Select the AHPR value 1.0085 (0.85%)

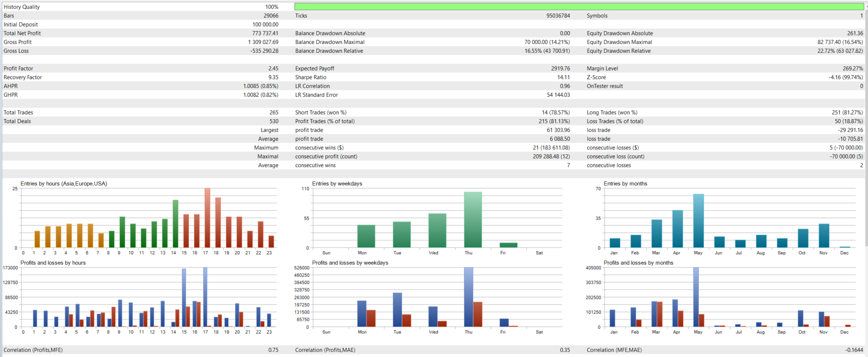[x=260, y=86]
